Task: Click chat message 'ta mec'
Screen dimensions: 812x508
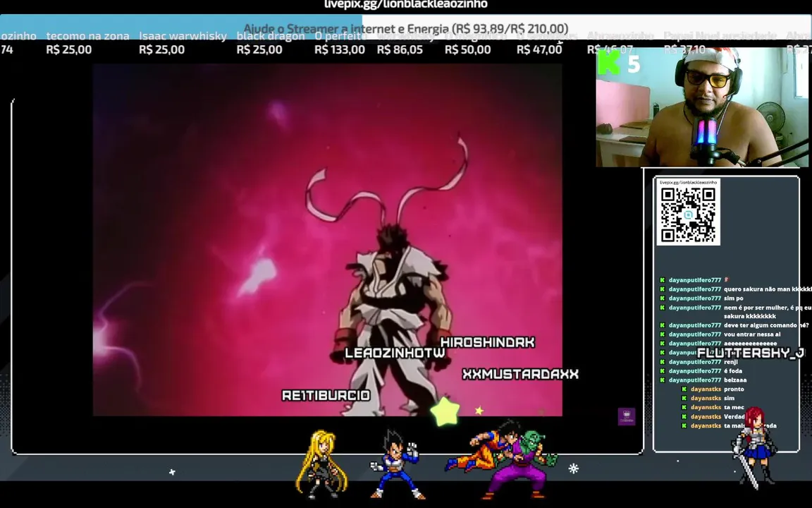Action: pyautogui.click(x=734, y=407)
